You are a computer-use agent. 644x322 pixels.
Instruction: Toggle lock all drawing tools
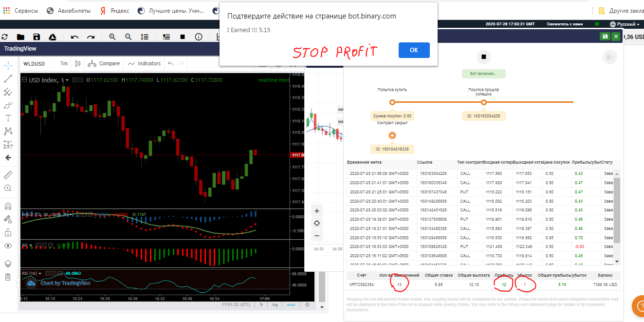8,232
